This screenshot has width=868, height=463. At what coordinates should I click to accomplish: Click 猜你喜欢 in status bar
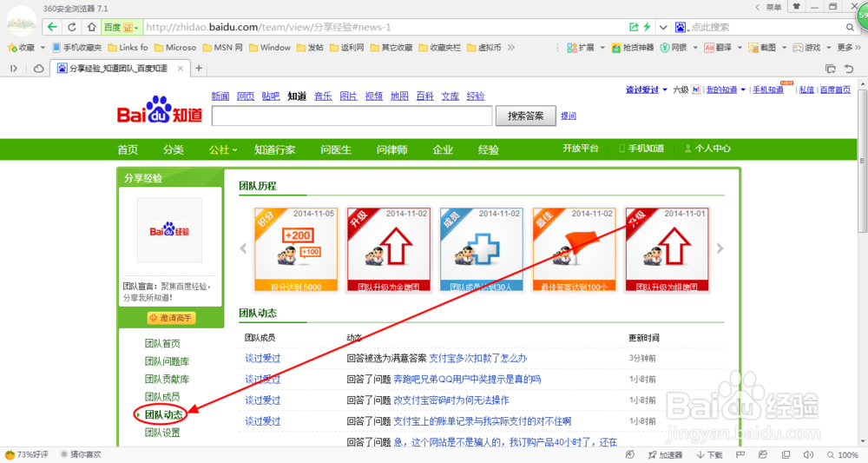81,454
